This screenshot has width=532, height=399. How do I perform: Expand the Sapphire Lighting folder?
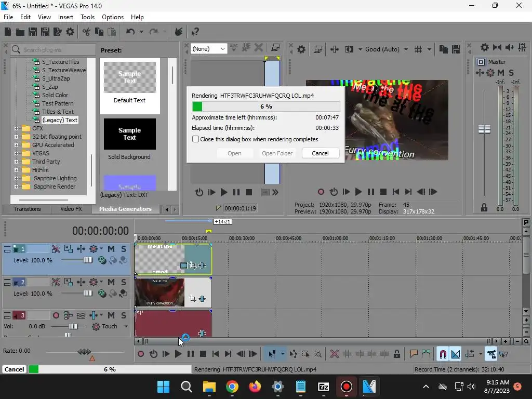click(16, 178)
